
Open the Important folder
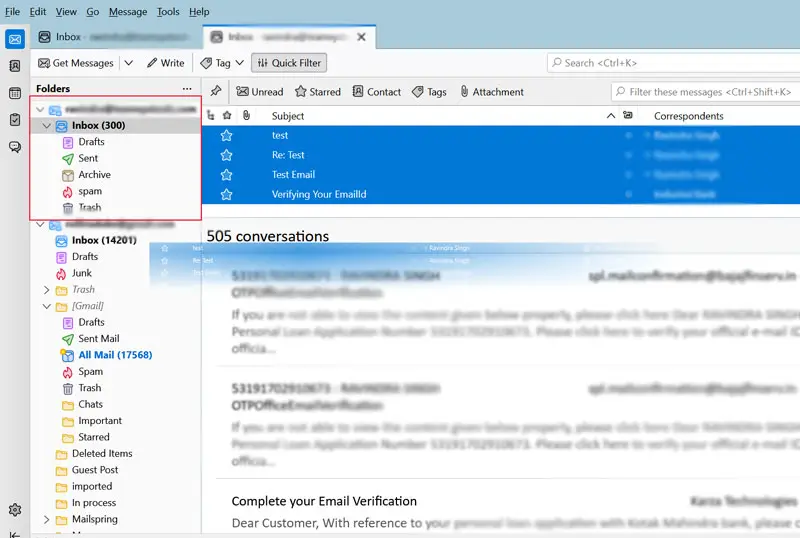click(x=100, y=421)
